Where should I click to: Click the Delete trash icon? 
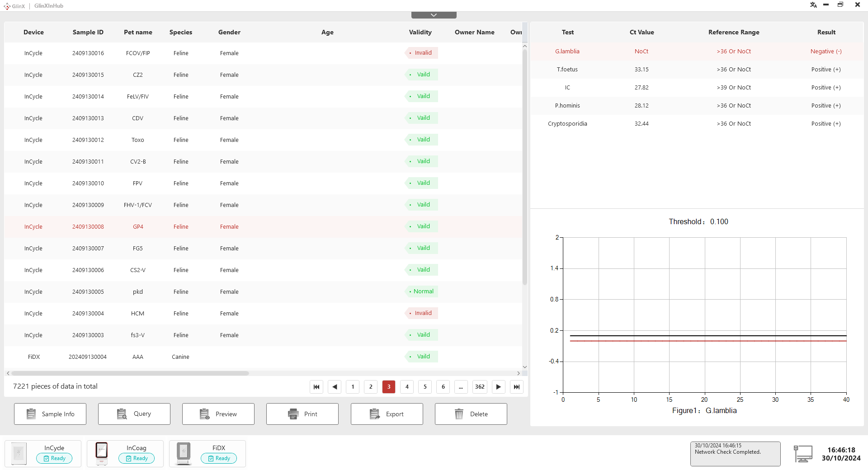coord(459,414)
